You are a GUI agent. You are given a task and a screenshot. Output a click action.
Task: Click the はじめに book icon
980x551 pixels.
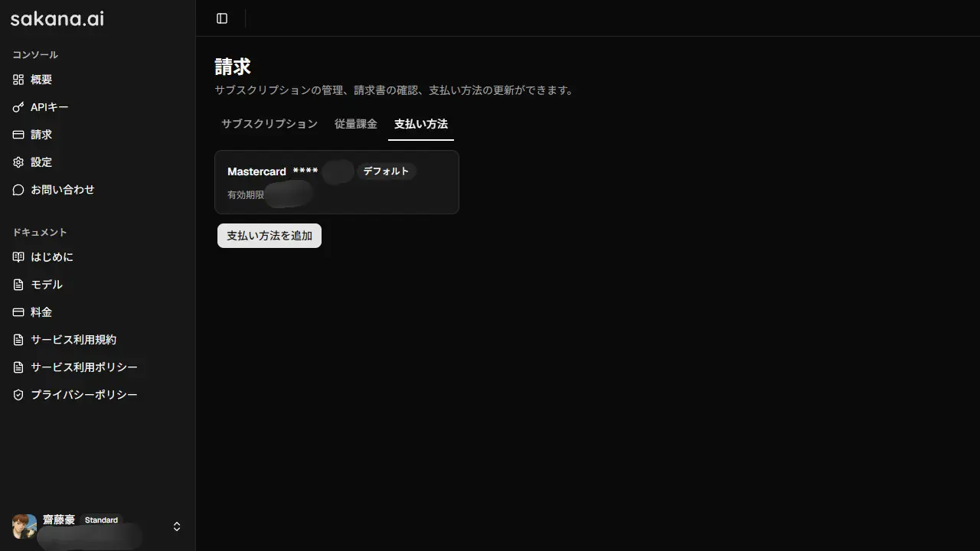[x=18, y=257]
